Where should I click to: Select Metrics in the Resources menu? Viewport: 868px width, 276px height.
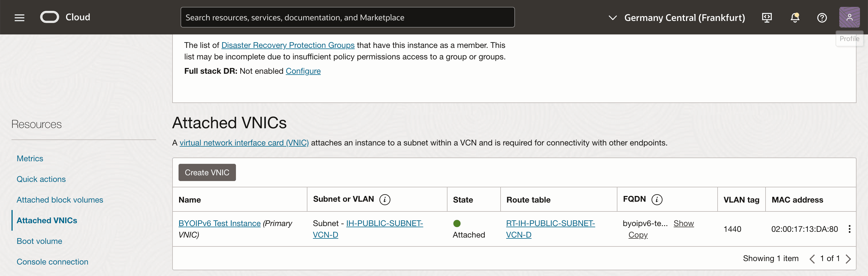click(30, 158)
